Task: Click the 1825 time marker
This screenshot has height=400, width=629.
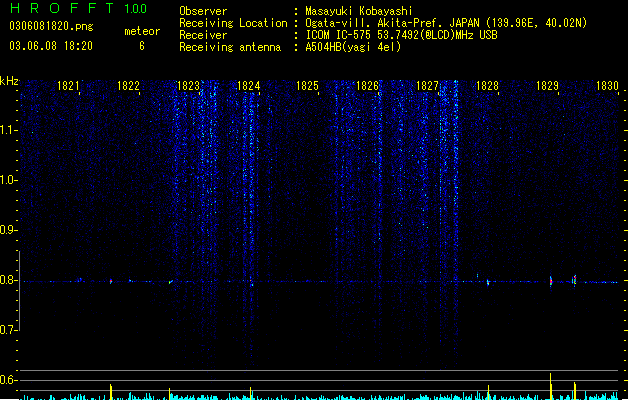Action: point(307,86)
